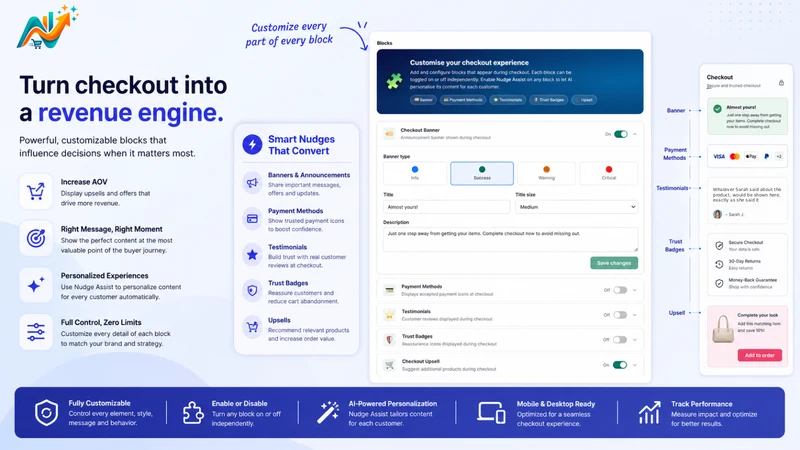Screen dimensions: 800x450
Task: Expand the Payment Methods block chevron
Action: 635,290
